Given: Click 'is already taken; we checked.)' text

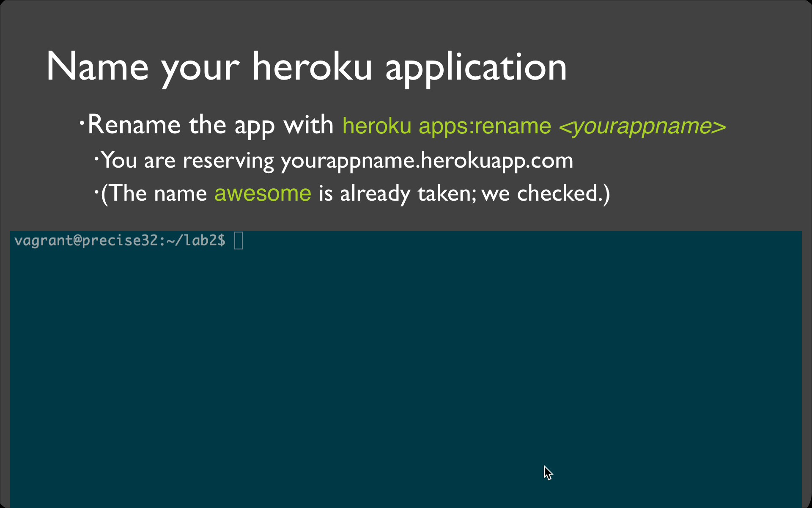Looking at the screenshot, I should [x=464, y=194].
